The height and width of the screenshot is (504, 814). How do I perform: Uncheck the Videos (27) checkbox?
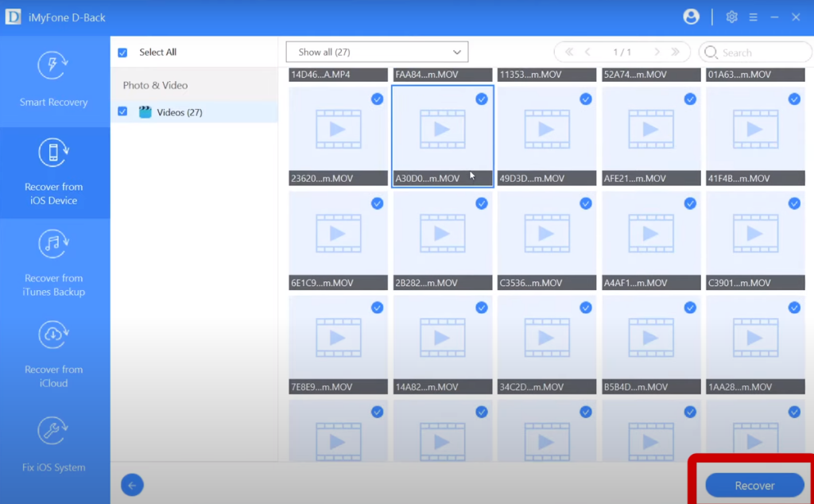click(x=122, y=111)
